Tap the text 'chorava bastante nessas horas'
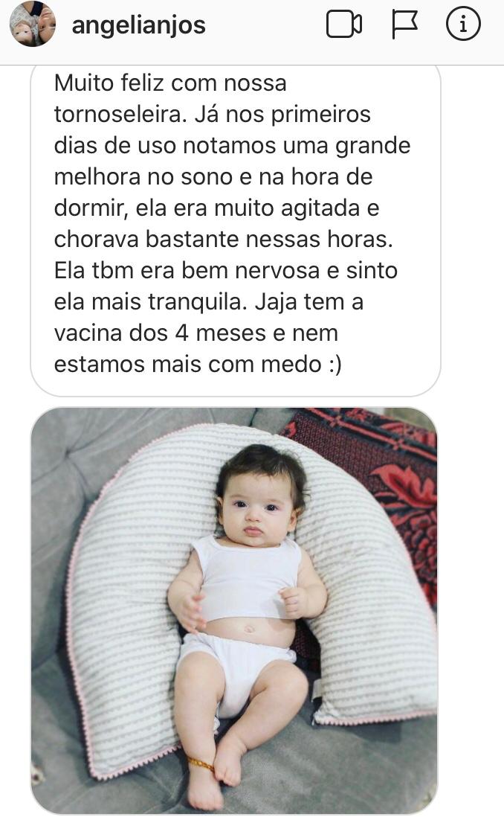The height and width of the screenshot is (817, 504). [x=223, y=239]
